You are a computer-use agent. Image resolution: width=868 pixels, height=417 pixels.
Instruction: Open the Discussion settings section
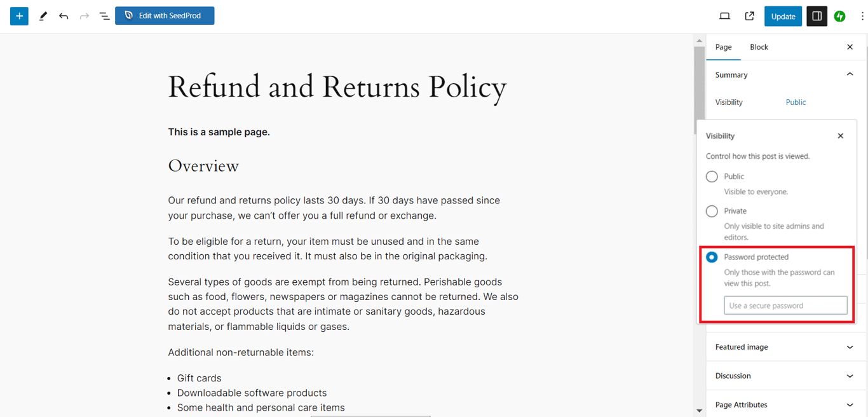pyautogui.click(x=785, y=376)
